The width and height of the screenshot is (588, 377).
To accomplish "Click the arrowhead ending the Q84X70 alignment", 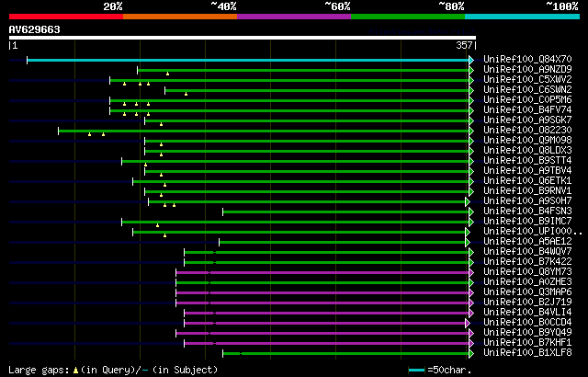I will pyautogui.click(x=471, y=60).
